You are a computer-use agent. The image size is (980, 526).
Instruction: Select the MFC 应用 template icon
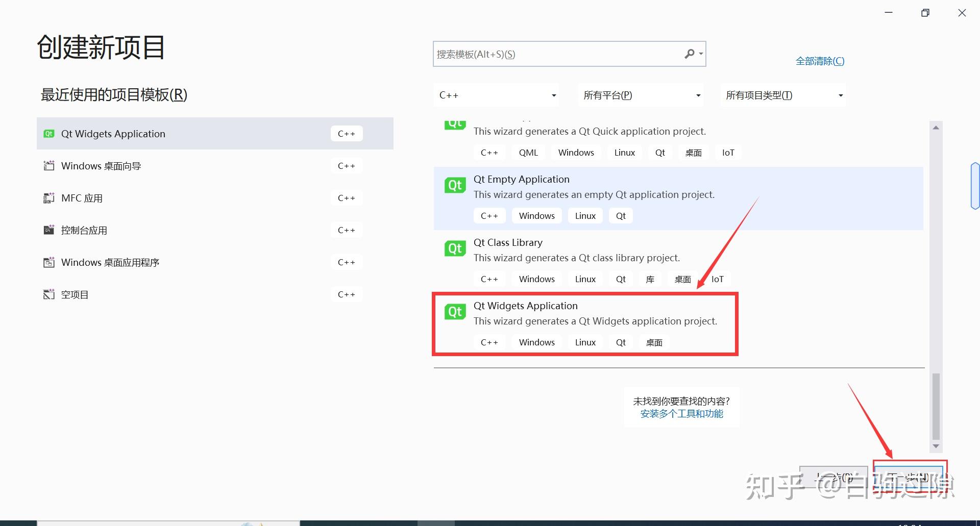(x=48, y=198)
